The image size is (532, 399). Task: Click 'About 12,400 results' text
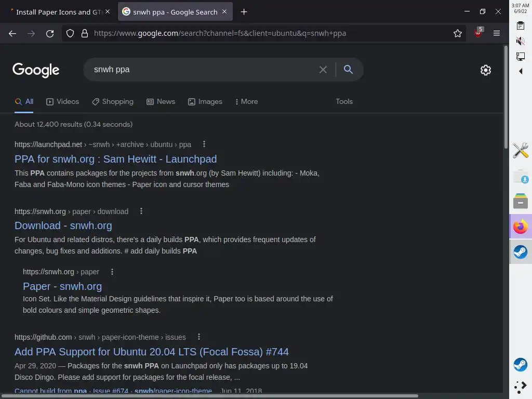[74, 124]
